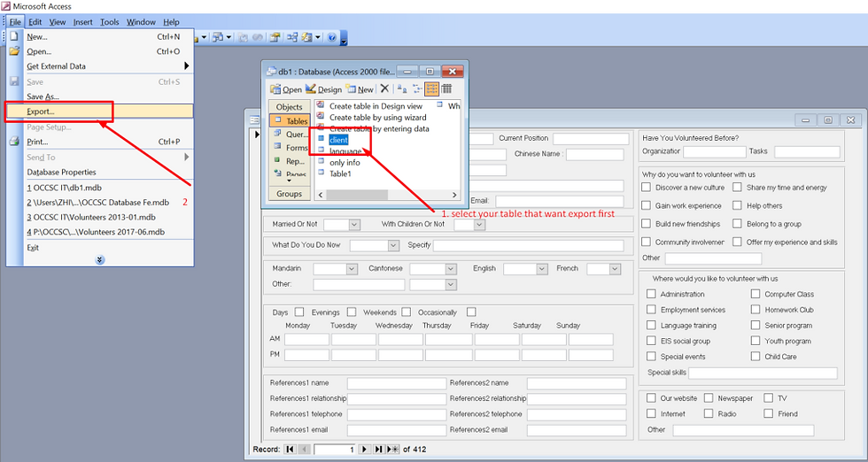Open the New Object dropdown arrow
Image resolution: width=868 pixels, height=462 pixels.
[318, 37]
